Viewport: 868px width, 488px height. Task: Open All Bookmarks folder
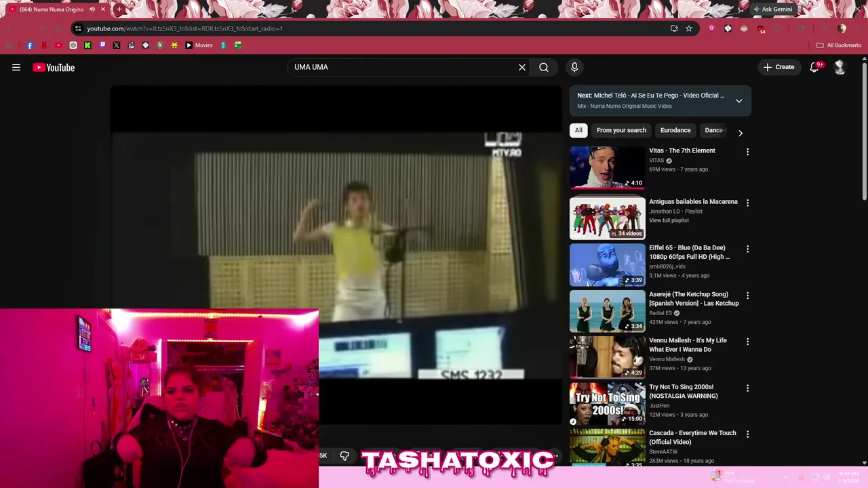point(839,45)
